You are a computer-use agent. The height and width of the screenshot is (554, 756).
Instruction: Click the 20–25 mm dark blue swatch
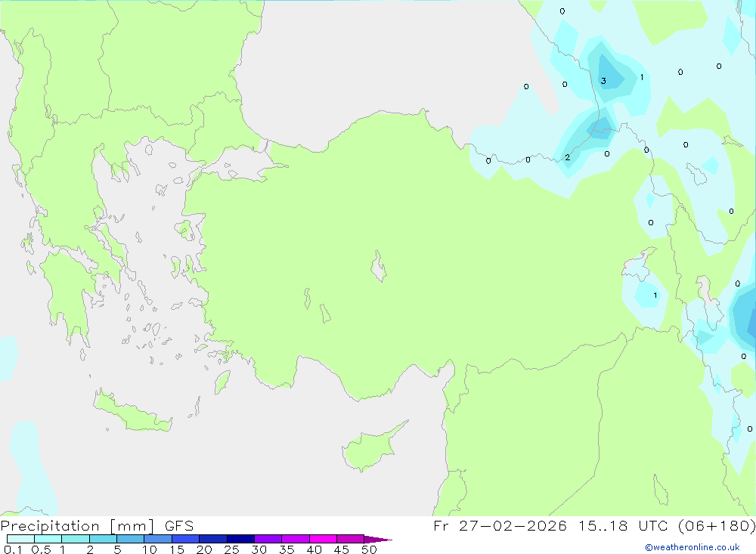click(x=213, y=539)
